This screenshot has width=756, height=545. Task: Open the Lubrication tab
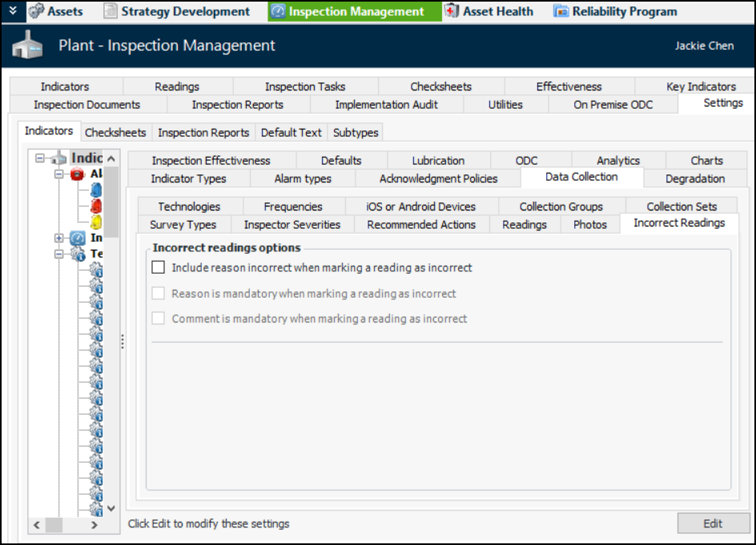(438, 161)
